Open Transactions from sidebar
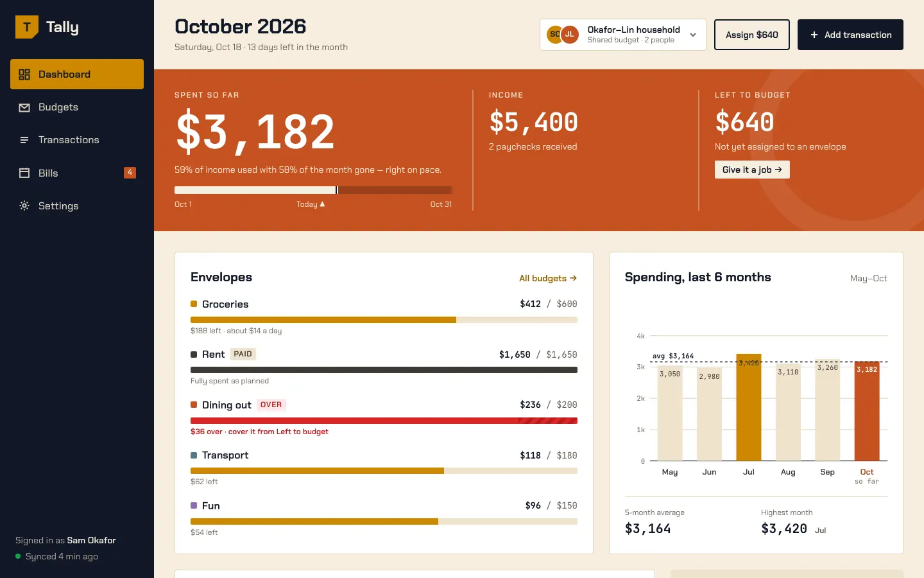Image resolution: width=924 pixels, height=578 pixels. (x=77, y=140)
